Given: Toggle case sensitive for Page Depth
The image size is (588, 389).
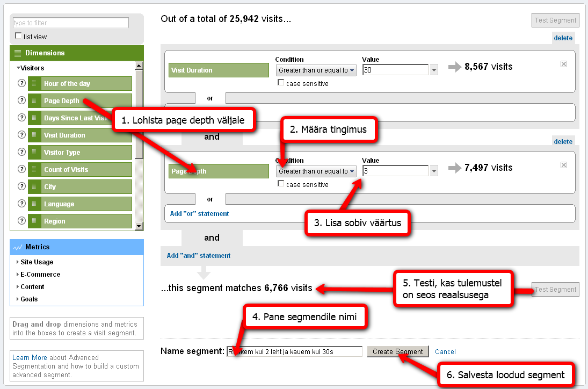Looking at the screenshot, I should point(281,184).
